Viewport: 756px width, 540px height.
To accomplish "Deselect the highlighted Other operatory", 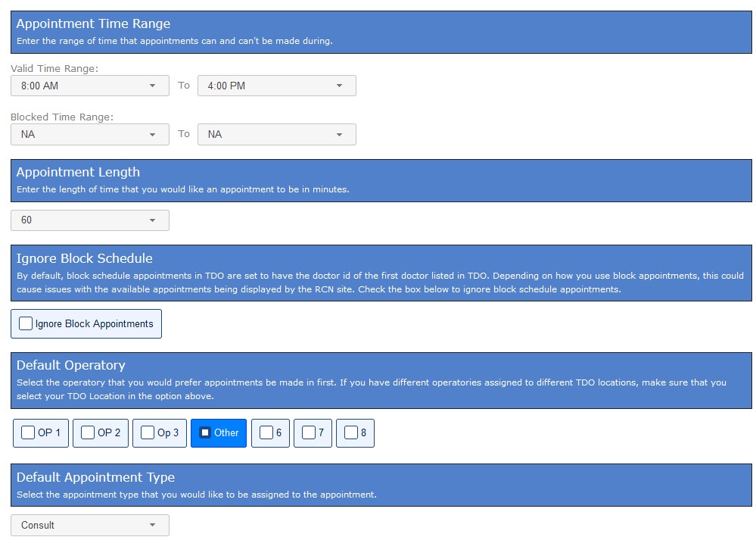I will [205, 432].
